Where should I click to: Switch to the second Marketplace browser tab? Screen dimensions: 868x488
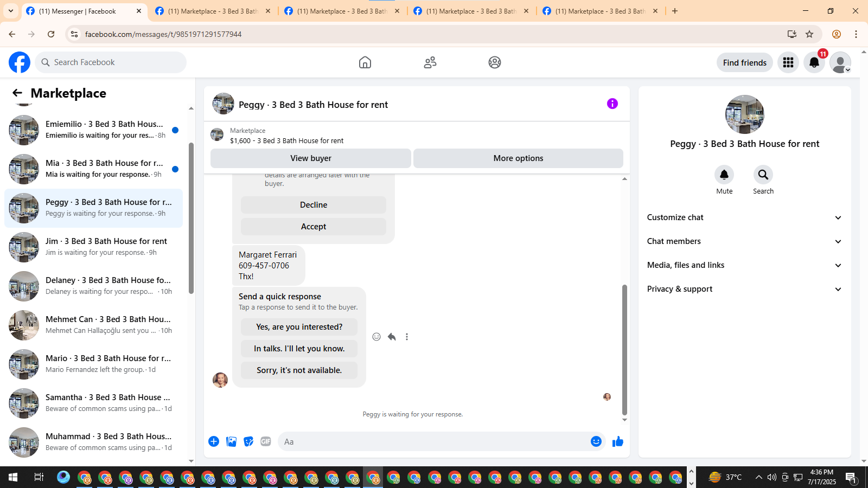(342, 11)
